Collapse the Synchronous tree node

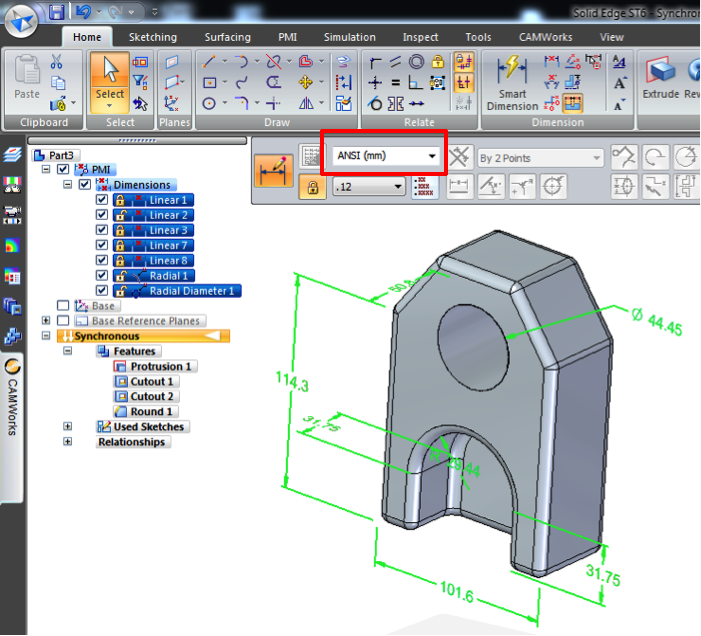pos(46,336)
